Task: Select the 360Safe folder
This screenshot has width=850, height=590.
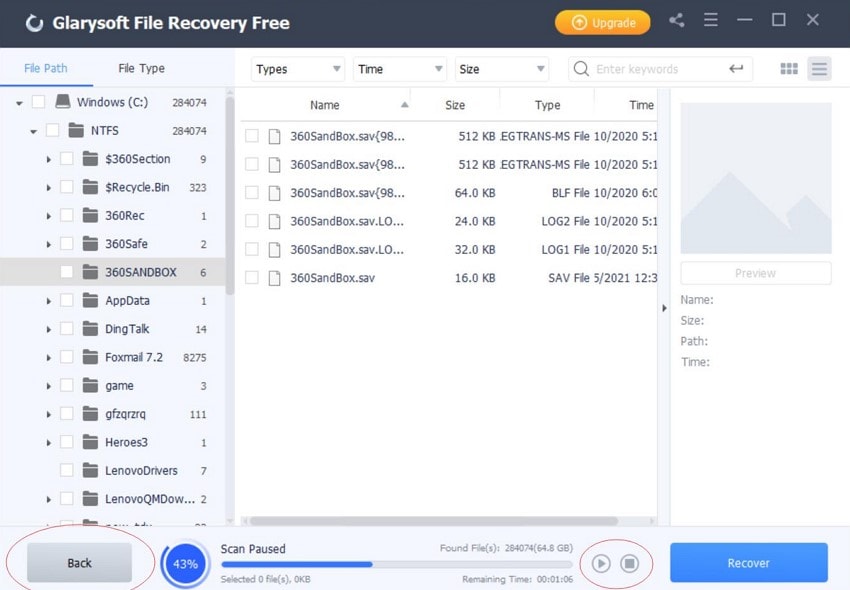Action: [x=126, y=244]
